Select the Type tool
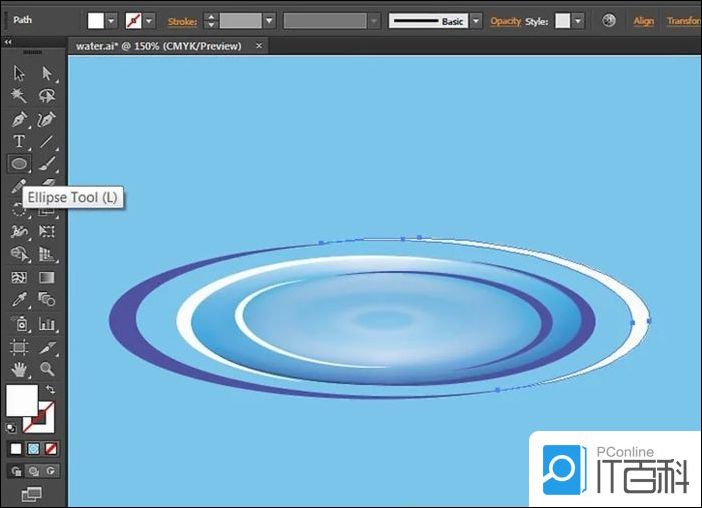 (x=19, y=141)
